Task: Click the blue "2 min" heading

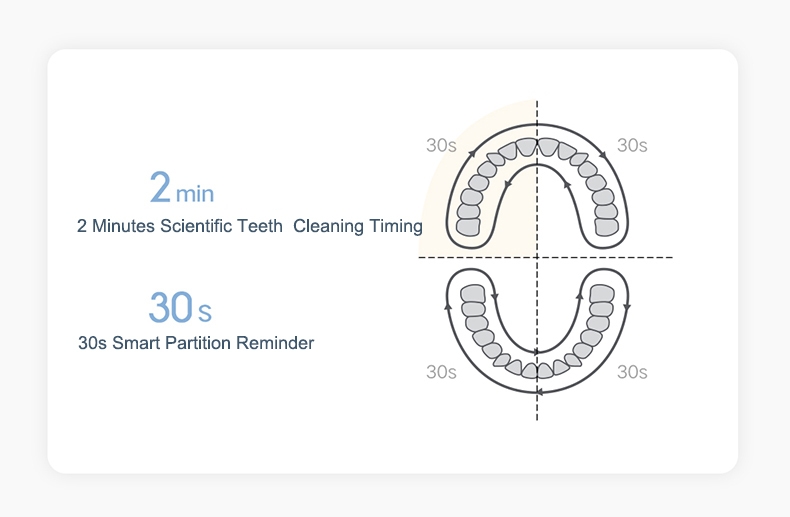Action: point(181,188)
